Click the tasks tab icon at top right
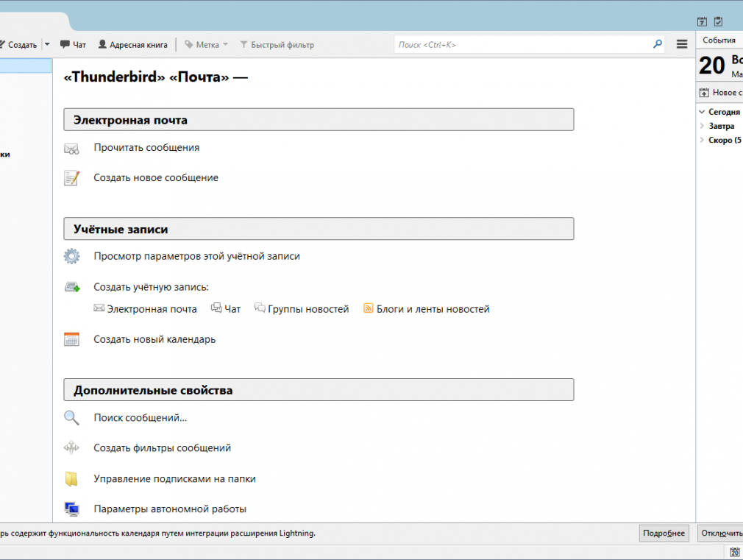Viewport: 743px width, 560px height. coord(719,21)
